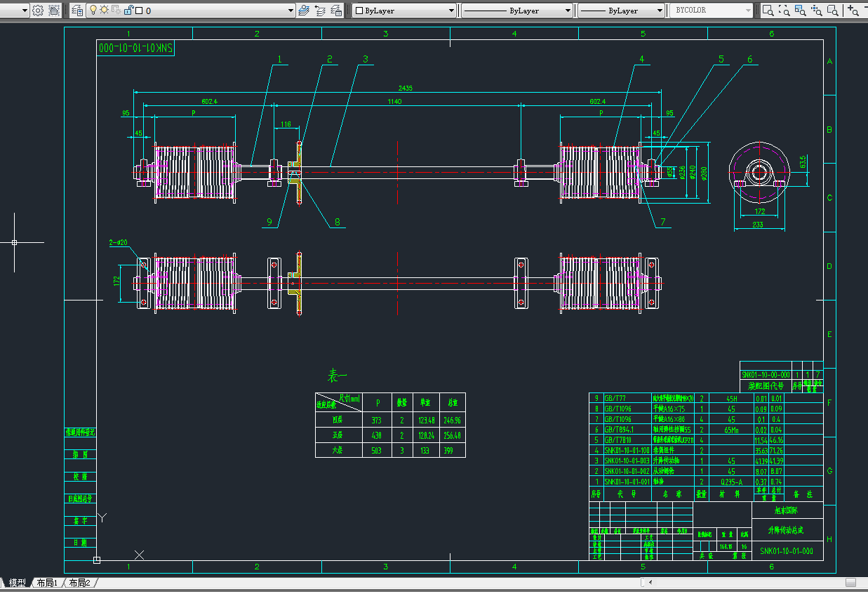
Task: Switch to the 布局1 layout tab
Action: click(47, 583)
